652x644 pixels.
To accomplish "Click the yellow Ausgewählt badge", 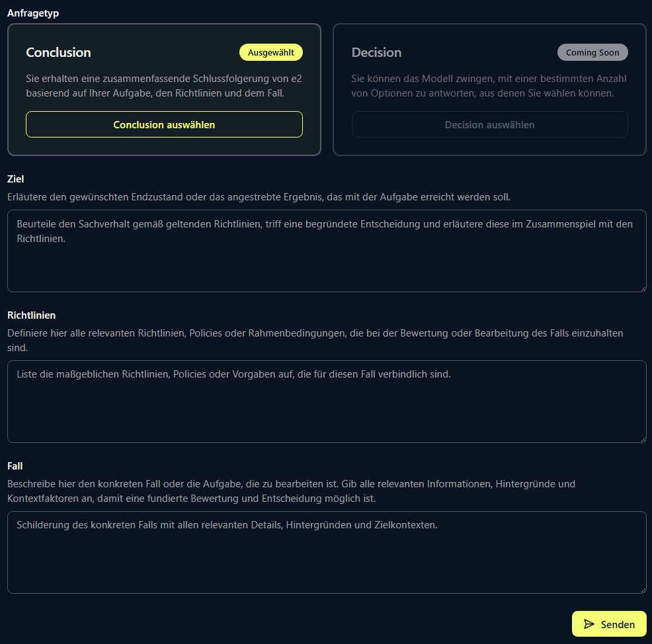I will tap(270, 52).
